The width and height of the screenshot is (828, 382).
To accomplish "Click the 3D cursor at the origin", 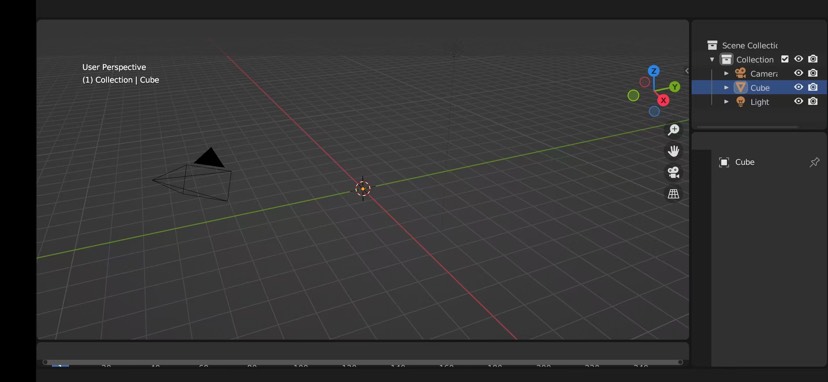I will click(x=363, y=189).
